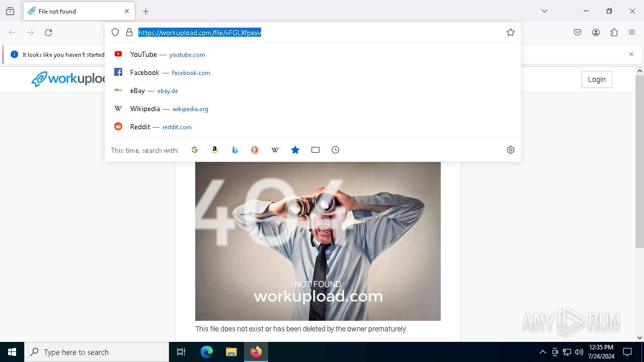The width and height of the screenshot is (644, 362).
Task: Select Facebook suggestion
Action: [x=312, y=72]
